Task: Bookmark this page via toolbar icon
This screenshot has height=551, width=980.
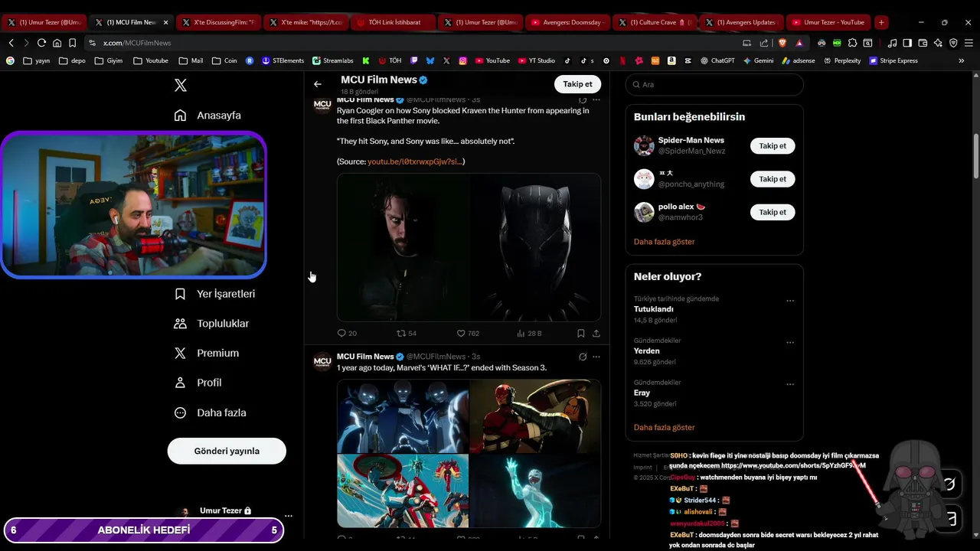Action: [72, 43]
